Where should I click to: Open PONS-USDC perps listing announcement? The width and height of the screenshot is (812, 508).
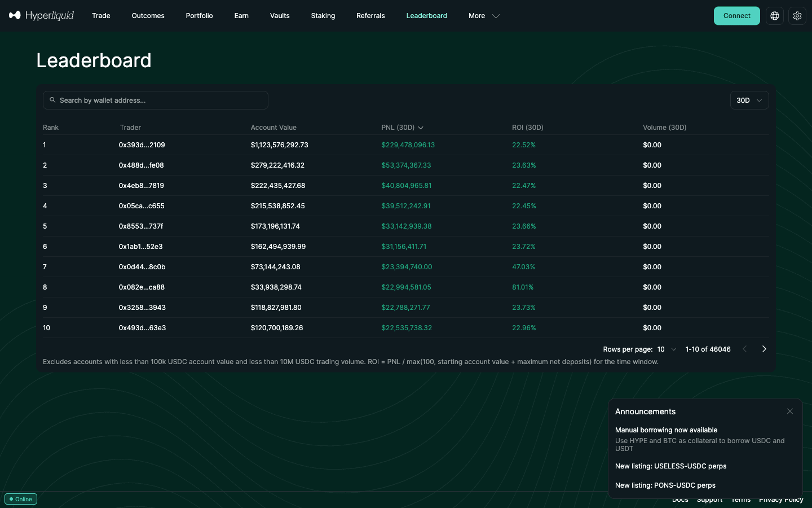[x=665, y=485]
